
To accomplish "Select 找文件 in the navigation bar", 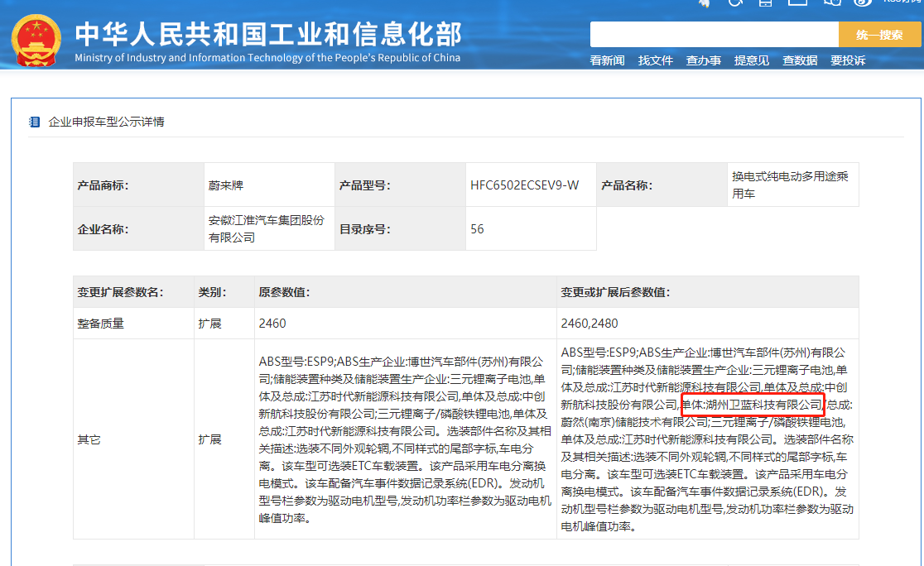I will pyautogui.click(x=655, y=60).
